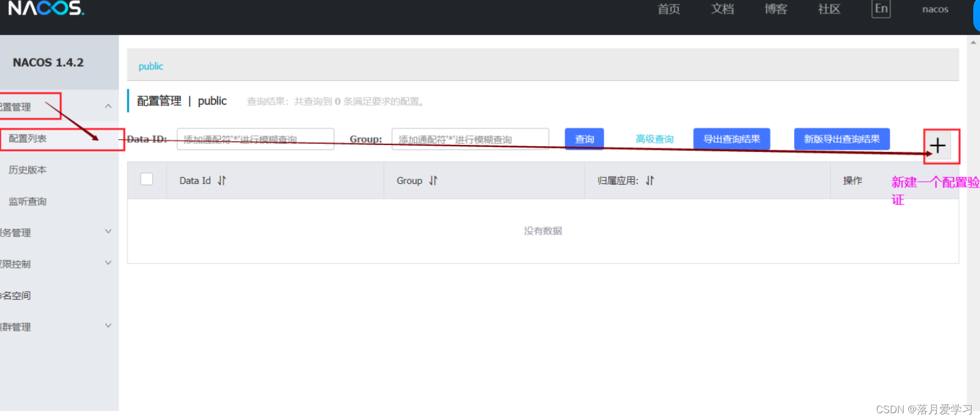
Task: Sort the table by 归属应用
Action: [650, 181]
